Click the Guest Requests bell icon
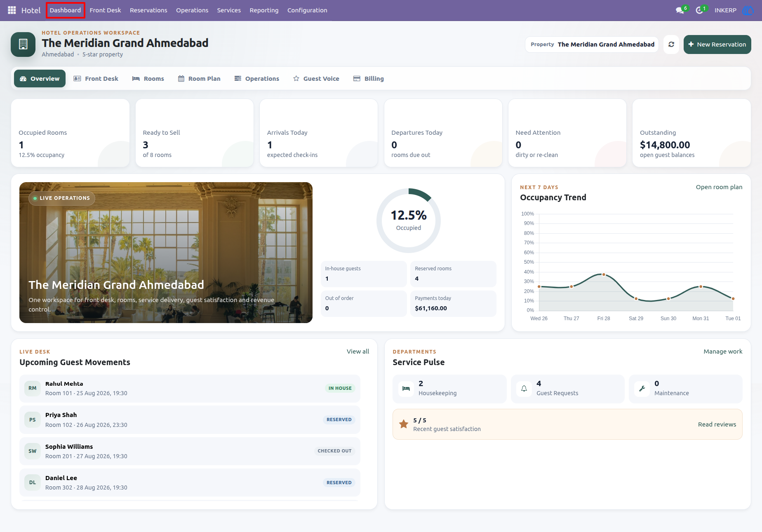 (524, 389)
